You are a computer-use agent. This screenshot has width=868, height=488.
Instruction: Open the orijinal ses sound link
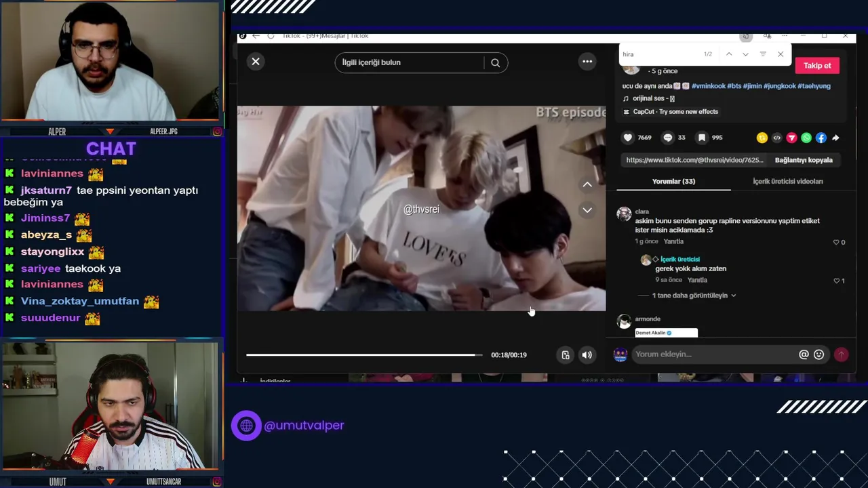[x=648, y=99]
